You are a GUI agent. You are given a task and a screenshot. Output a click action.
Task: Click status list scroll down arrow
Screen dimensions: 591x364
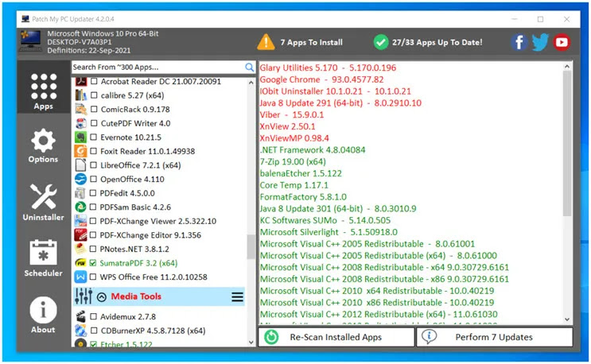pyautogui.click(x=567, y=319)
